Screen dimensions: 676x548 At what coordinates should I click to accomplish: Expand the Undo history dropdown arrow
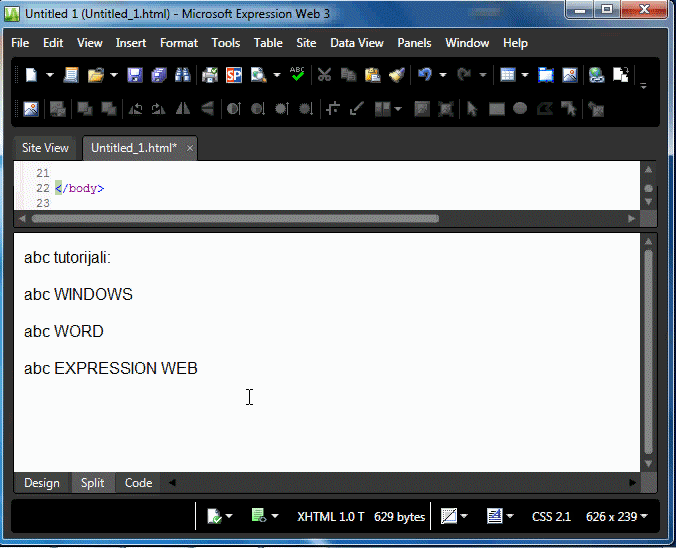(x=444, y=76)
